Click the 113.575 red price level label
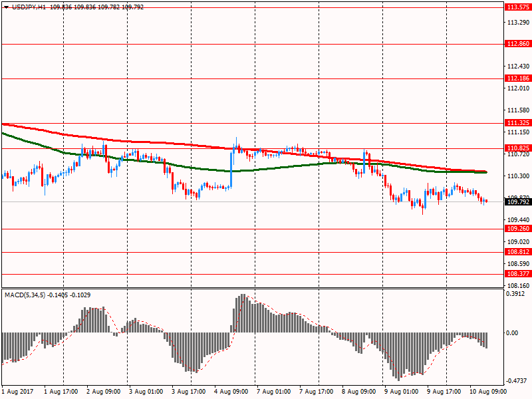This screenshot has height=399, width=532. pos(518,7)
